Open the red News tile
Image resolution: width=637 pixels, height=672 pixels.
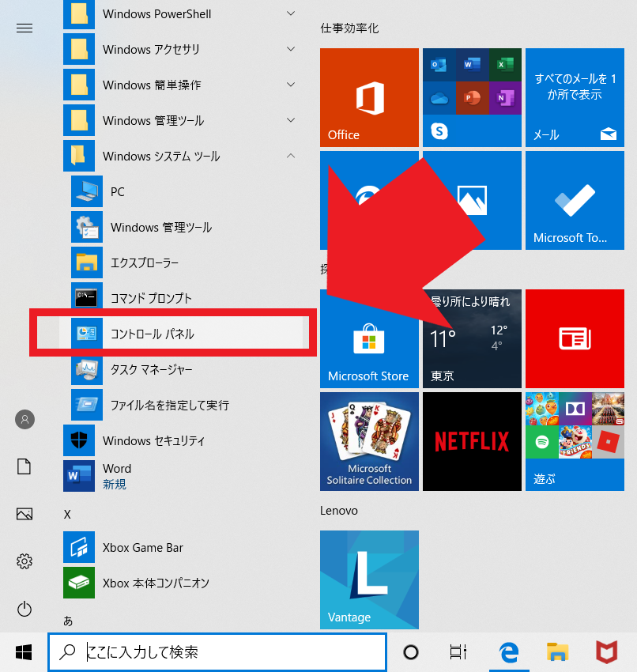(x=575, y=338)
